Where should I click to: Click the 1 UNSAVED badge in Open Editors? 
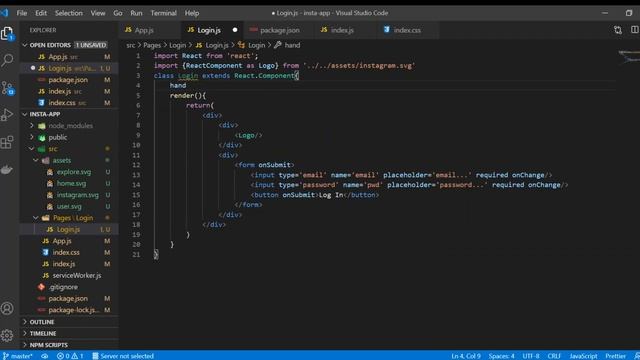pyautogui.click(x=91, y=45)
